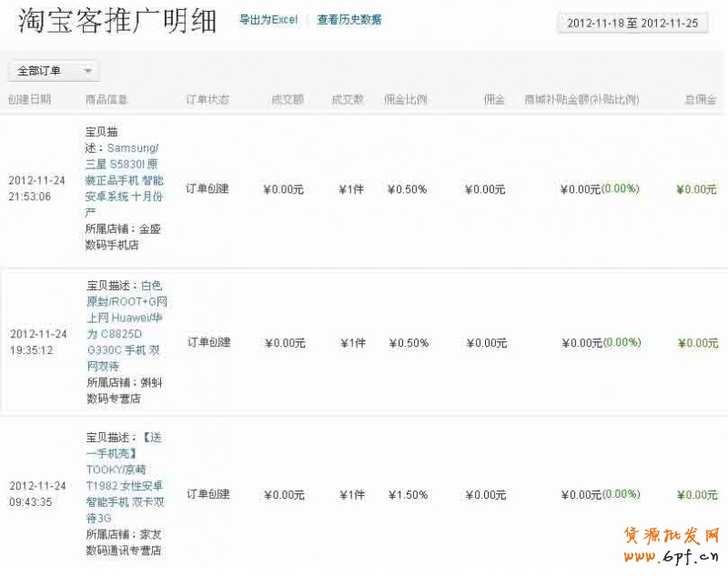Click the 创建日期 column header
Screen dimensions: 728x576
29,99
